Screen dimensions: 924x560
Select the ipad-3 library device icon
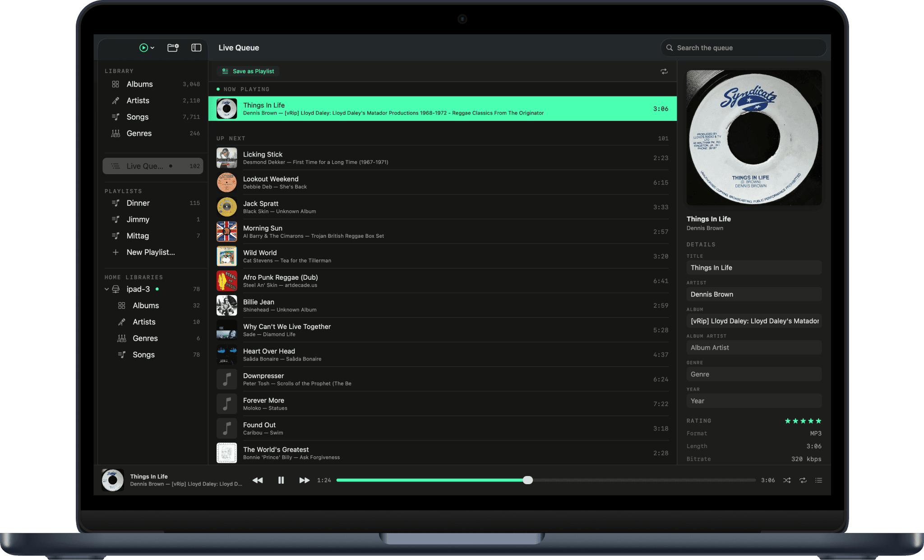click(x=116, y=289)
